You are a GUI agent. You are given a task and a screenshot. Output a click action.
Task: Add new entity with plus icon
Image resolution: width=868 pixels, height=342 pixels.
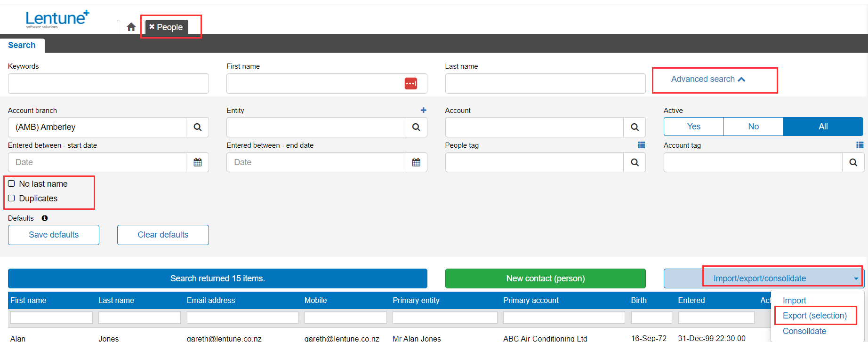point(424,110)
